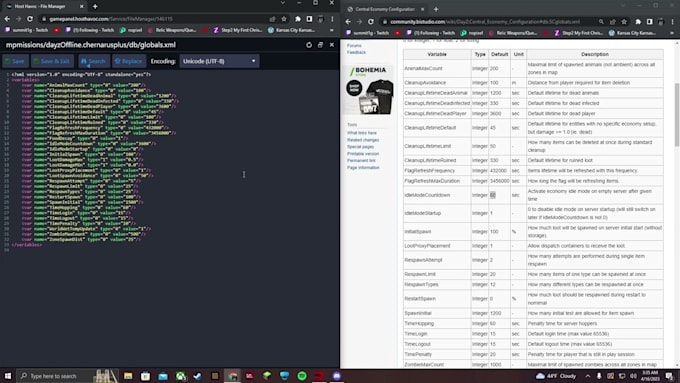Close the globals.xml editor panel
The image size is (680, 383).
tap(332, 45)
